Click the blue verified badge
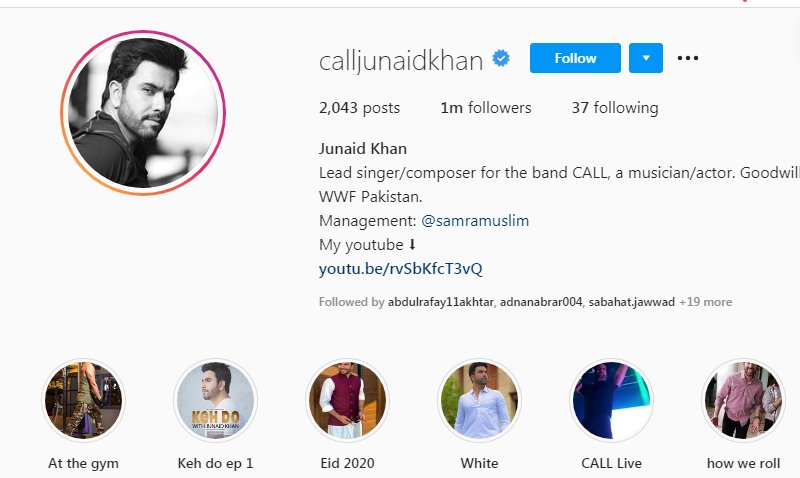Image resolution: width=800 pixels, height=478 pixels. [x=501, y=58]
